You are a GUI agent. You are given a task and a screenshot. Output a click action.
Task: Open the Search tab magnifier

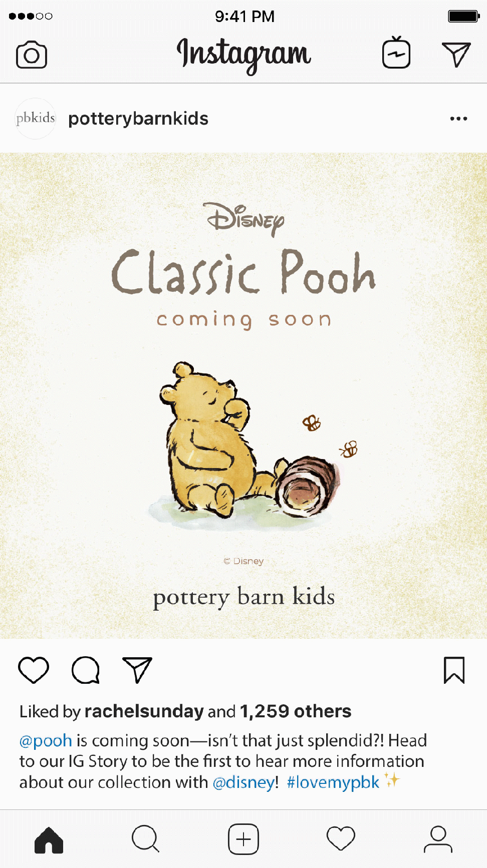(x=146, y=838)
